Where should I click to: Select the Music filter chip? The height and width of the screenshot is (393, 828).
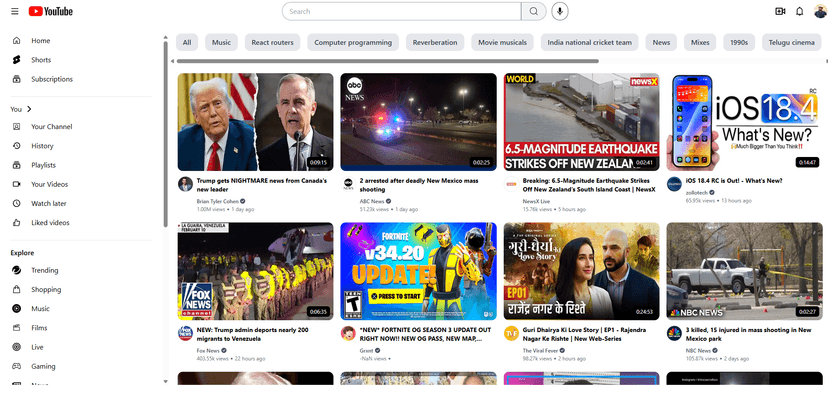pyautogui.click(x=221, y=42)
